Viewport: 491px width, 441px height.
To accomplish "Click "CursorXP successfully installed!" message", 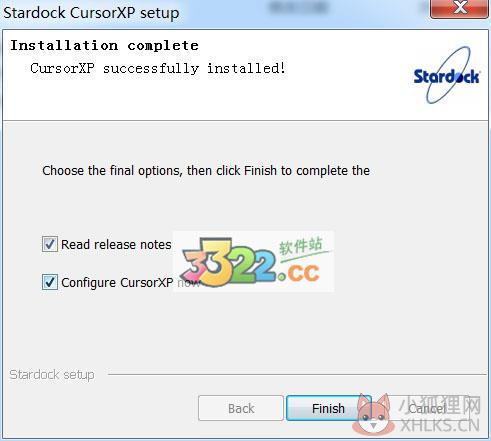I will [158, 68].
